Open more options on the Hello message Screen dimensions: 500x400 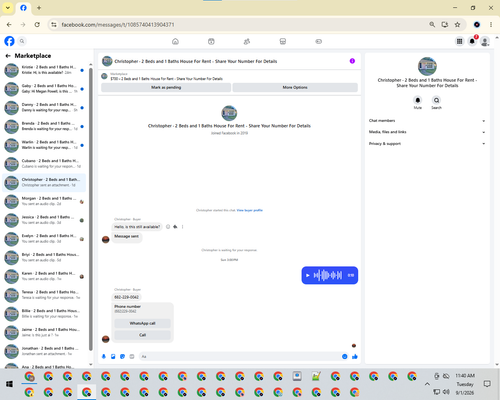[182, 227]
